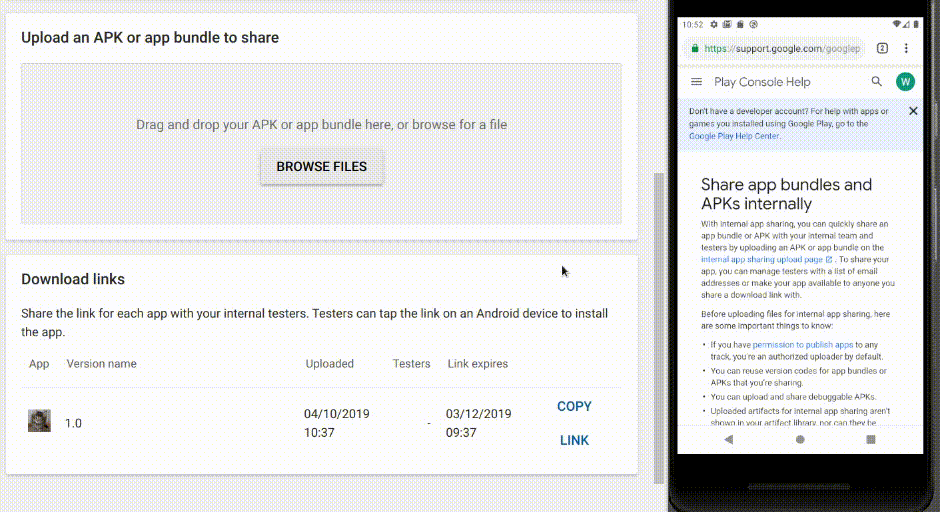This screenshot has height=512, width=940.
Task: Click the Version name column header
Action: point(101,364)
